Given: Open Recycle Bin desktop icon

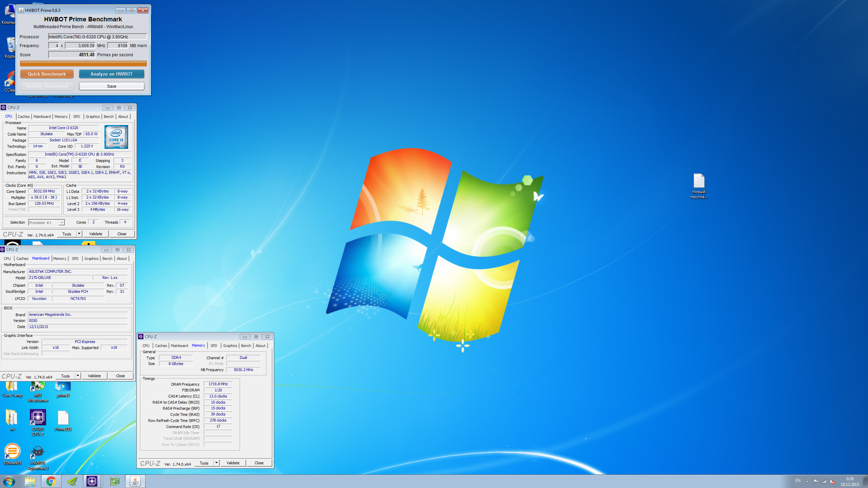Looking at the screenshot, I should tap(9, 48).
